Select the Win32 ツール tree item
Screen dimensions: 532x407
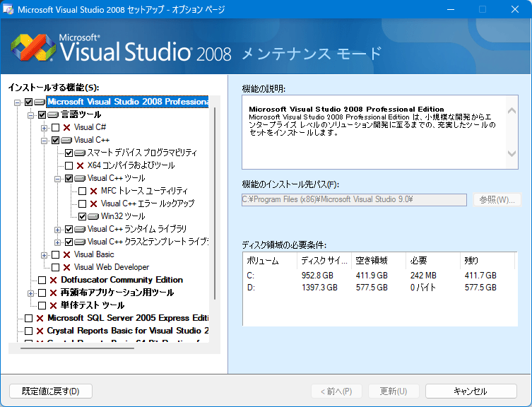click(x=123, y=216)
